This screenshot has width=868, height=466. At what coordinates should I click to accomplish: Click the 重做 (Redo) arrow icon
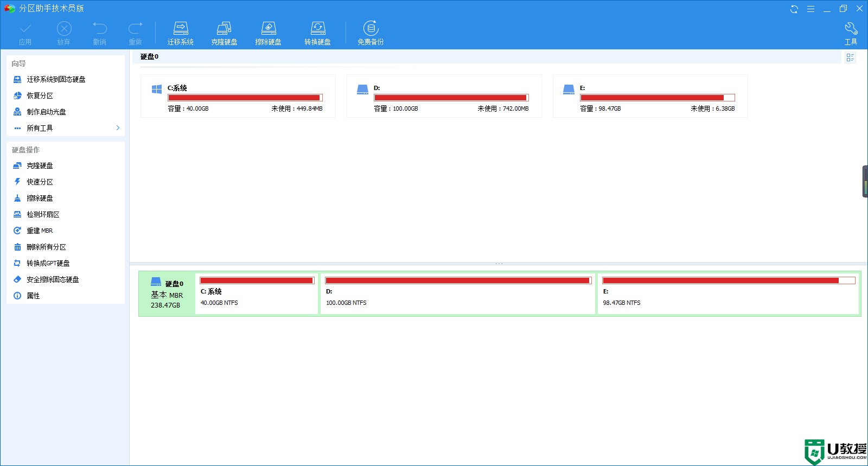pos(135,28)
